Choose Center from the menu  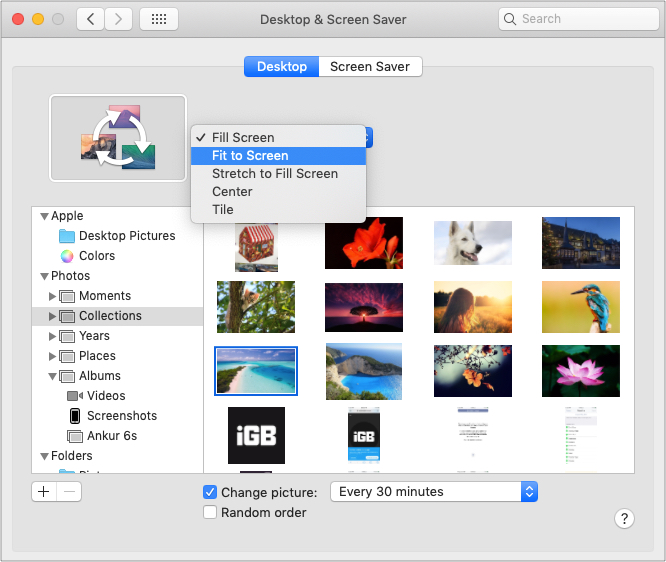pyautogui.click(x=278, y=192)
